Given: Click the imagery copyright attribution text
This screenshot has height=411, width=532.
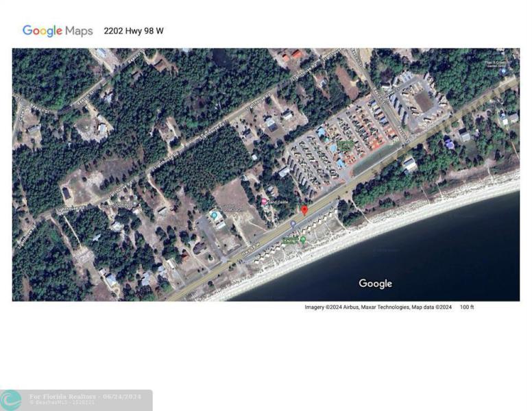Looking at the screenshot, I should 378,308.
